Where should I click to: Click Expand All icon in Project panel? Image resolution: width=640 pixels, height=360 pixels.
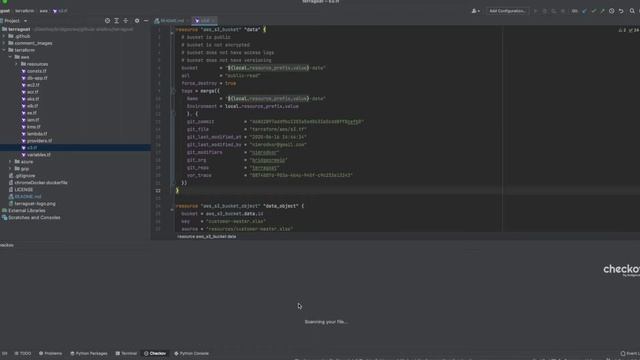pos(116,21)
